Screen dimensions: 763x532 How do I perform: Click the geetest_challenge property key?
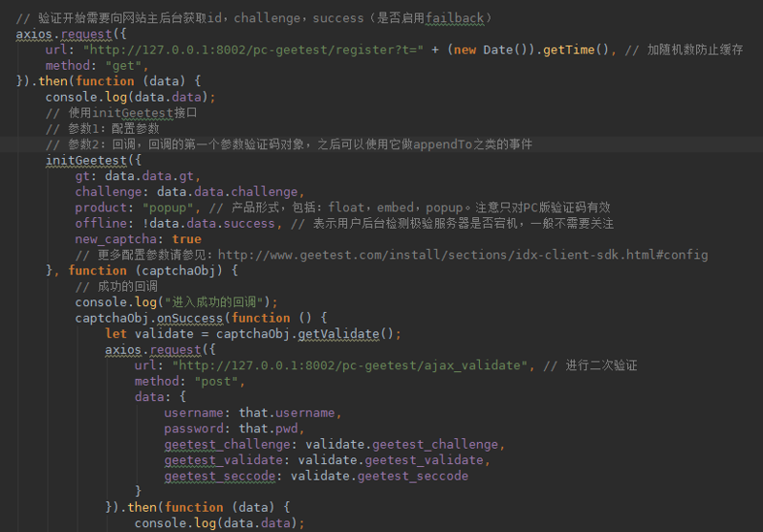tap(227, 445)
